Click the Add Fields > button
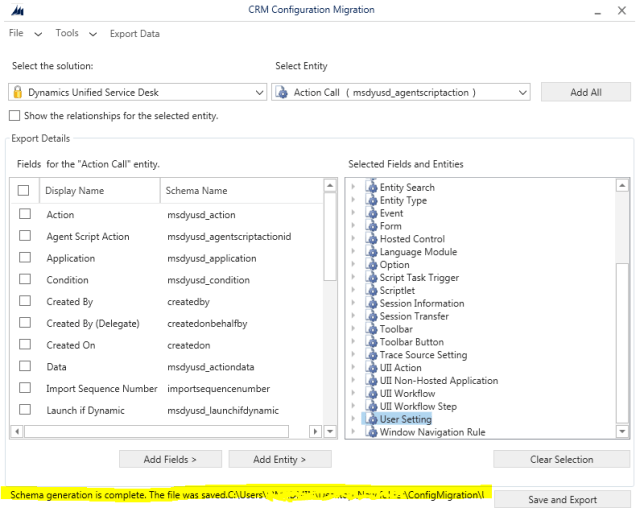 point(170,459)
